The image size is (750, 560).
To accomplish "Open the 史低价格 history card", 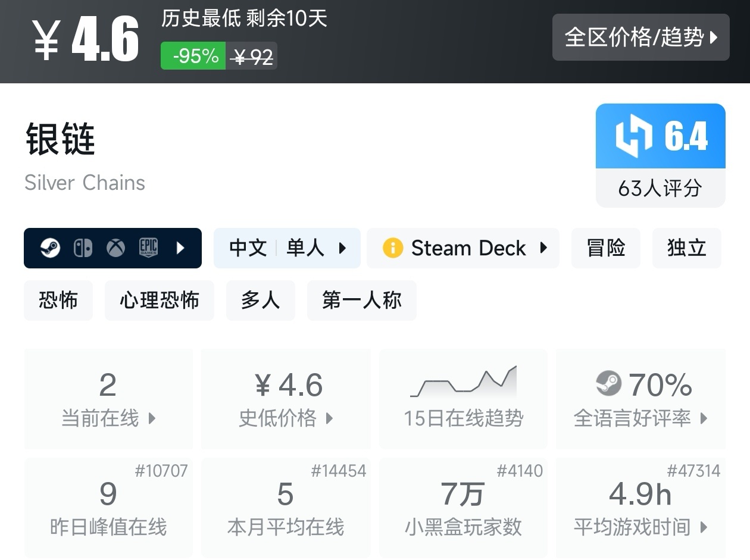I will click(286, 399).
